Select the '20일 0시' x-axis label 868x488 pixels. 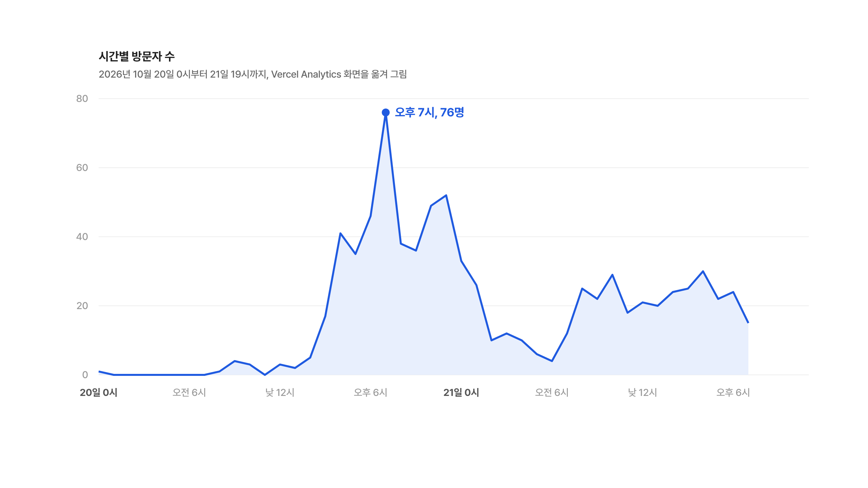click(98, 392)
